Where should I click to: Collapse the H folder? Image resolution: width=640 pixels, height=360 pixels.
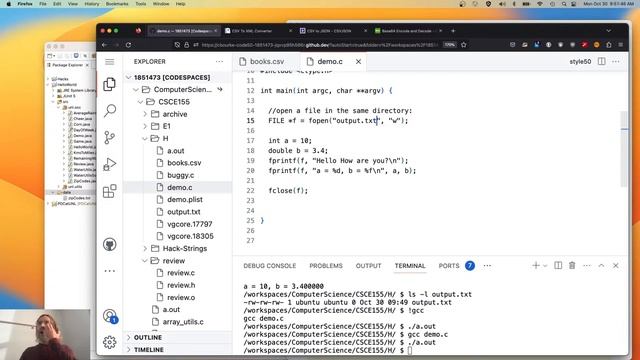click(177, 138)
